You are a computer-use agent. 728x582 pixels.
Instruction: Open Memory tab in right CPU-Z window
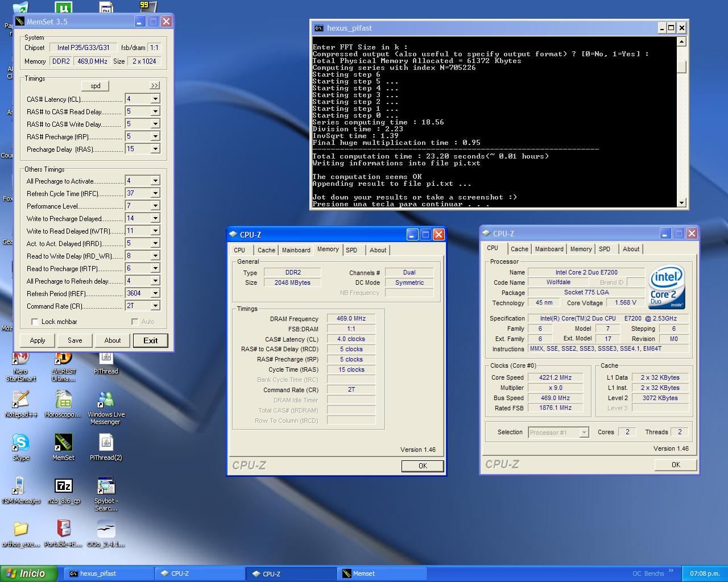point(581,249)
